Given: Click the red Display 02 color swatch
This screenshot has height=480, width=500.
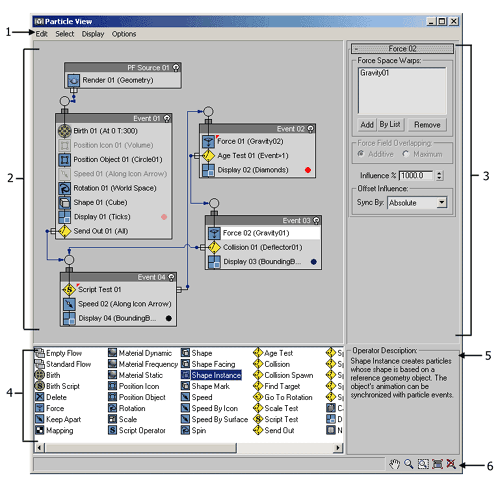Looking at the screenshot, I should point(308,170).
